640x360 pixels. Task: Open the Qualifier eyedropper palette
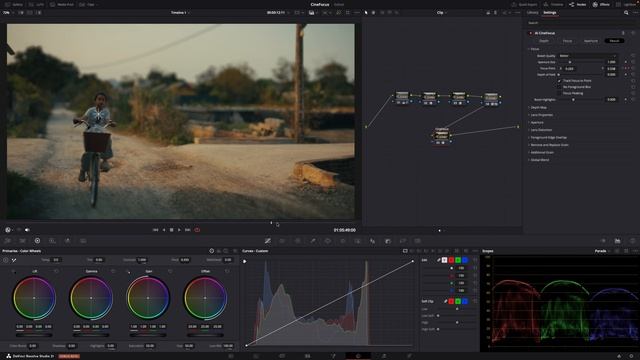pyautogui.click(x=313, y=241)
